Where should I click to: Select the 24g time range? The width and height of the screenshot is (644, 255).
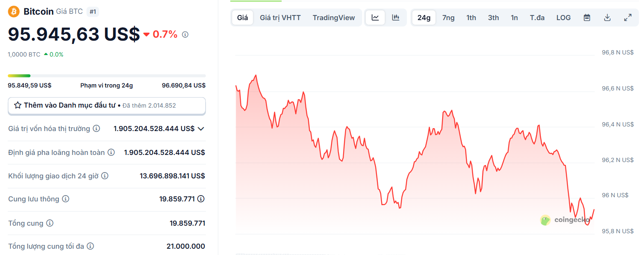coord(424,18)
